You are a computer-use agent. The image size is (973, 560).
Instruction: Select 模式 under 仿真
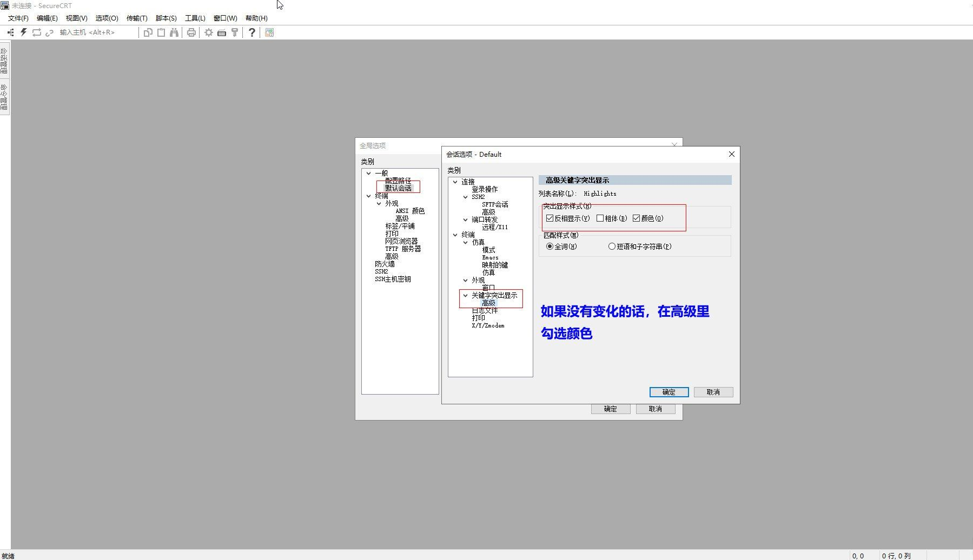[x=488, y=250]
